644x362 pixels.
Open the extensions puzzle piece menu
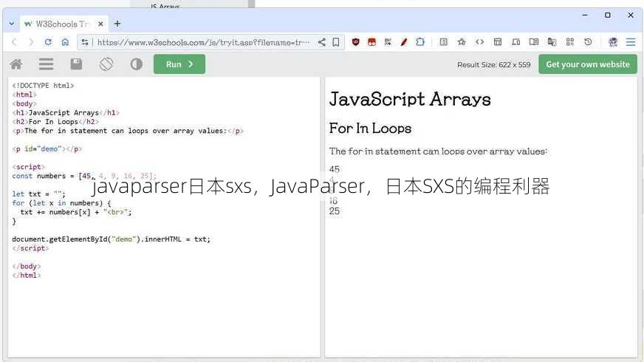419,42
